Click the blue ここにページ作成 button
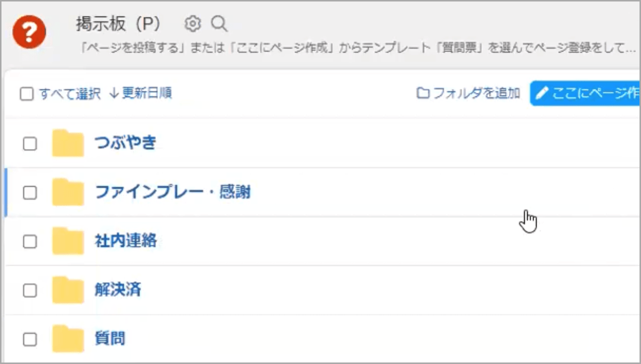641x364 pixels. point(586,93)
